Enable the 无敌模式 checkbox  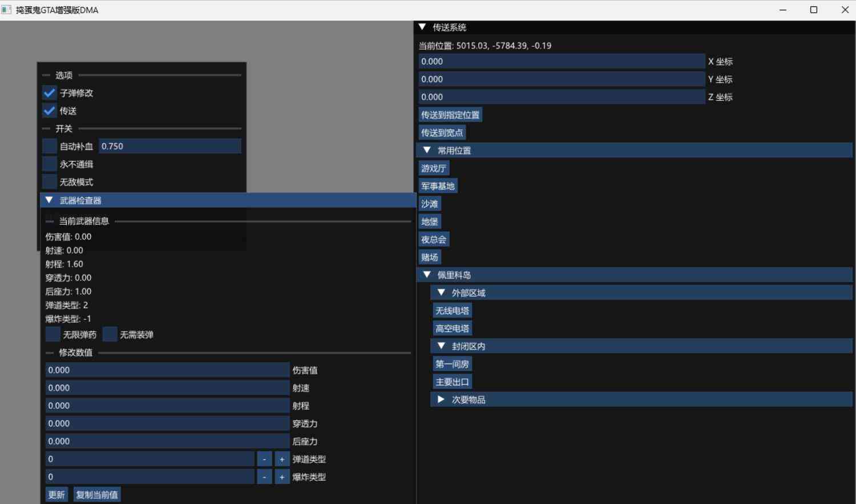(50, 182)
